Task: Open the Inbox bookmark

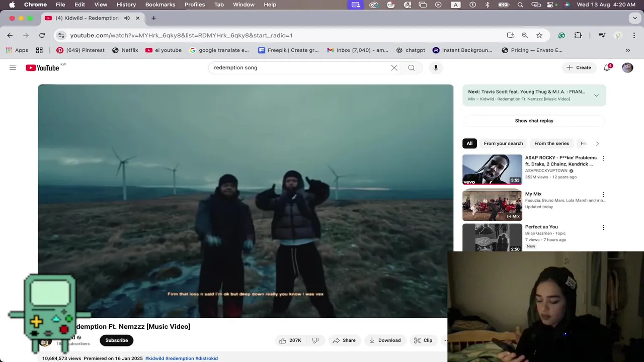Action: click(x=358, y=50)
